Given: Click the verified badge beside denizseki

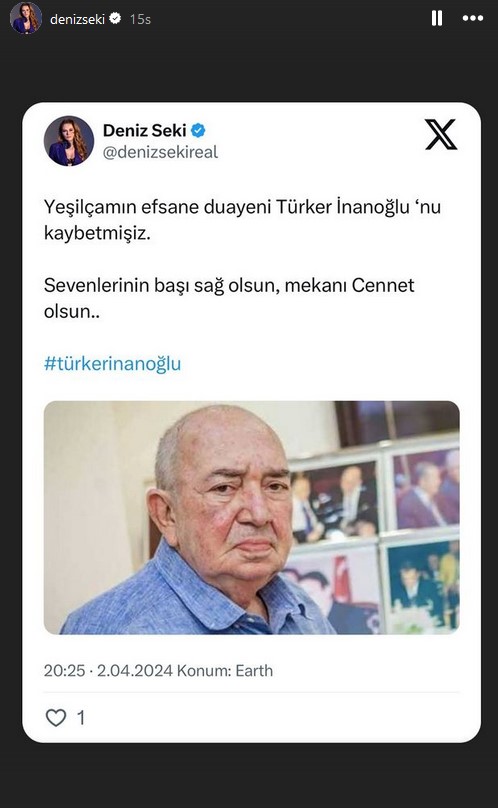Looking at the screenshot, I should coord(115,19).
